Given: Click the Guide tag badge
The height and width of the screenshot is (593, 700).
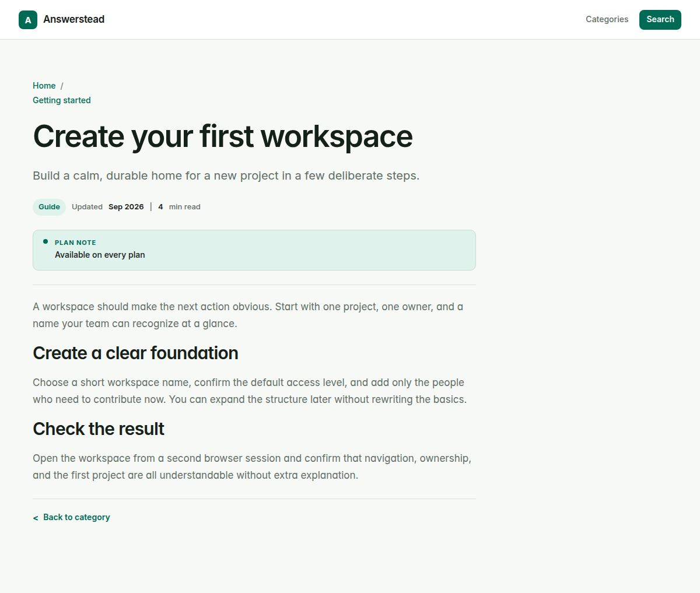Looking at the screenshot, I should (49, 207).
